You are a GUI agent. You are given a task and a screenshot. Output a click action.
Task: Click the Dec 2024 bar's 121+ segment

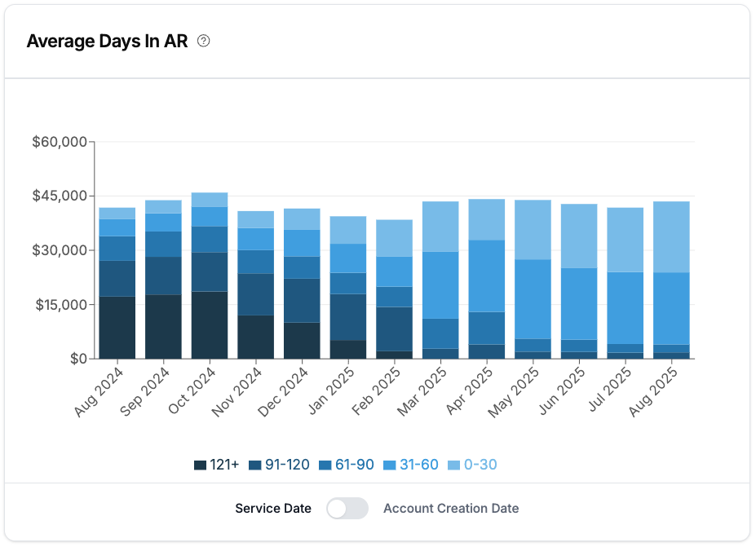302,341
